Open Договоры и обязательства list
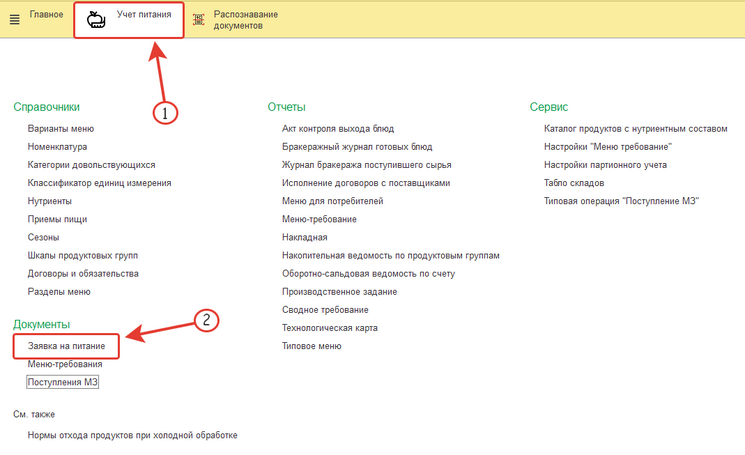745x455 pixels. coord(83,273)
